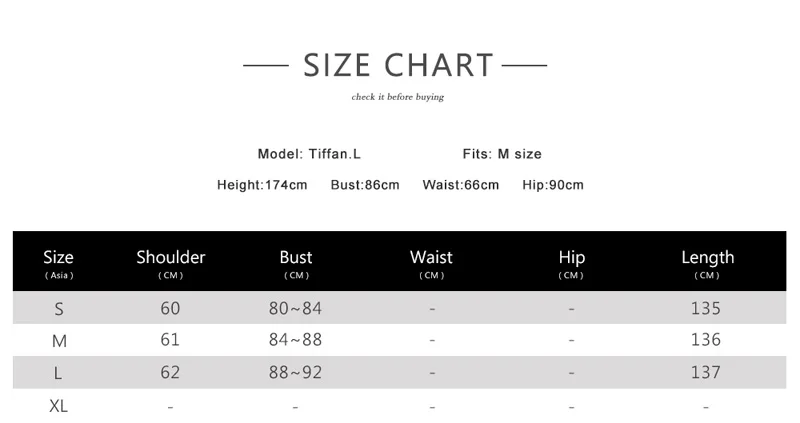
Task: Click the Height:174cm measurement
Action: [262, 185]
